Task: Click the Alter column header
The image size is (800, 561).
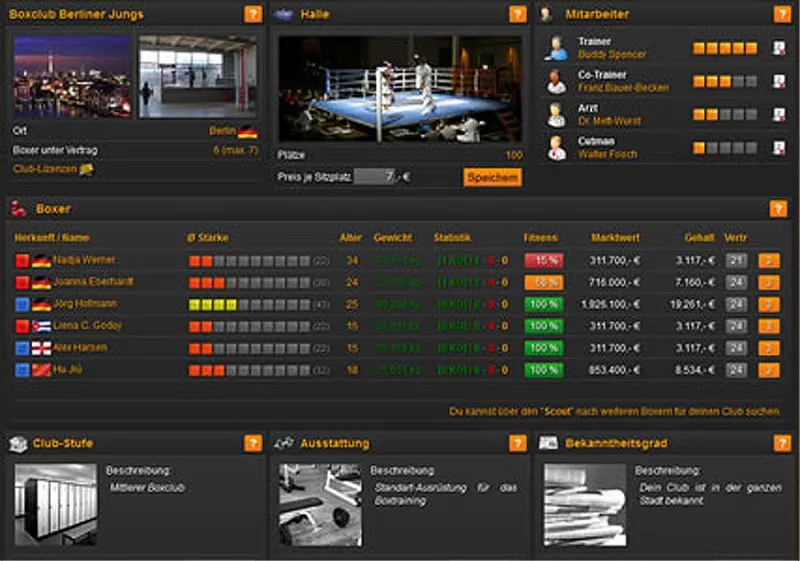Action: click(x=351, y=237)
